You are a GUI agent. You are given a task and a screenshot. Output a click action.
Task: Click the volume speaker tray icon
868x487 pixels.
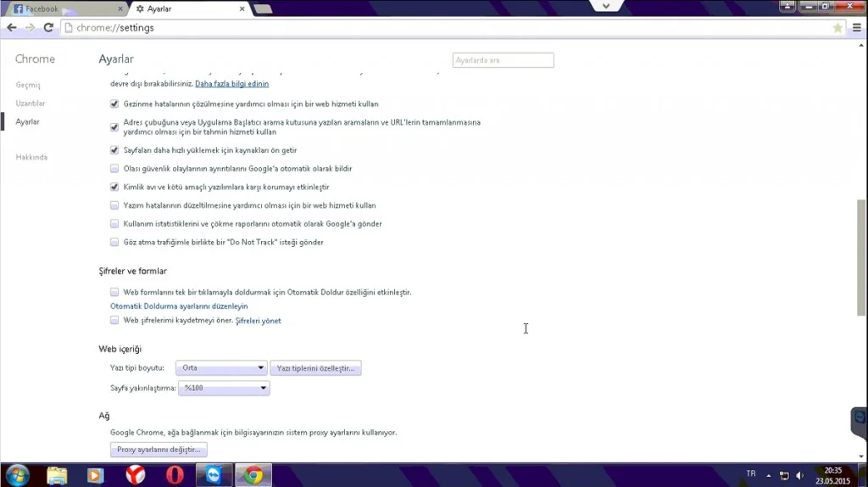tap(799, 475)
